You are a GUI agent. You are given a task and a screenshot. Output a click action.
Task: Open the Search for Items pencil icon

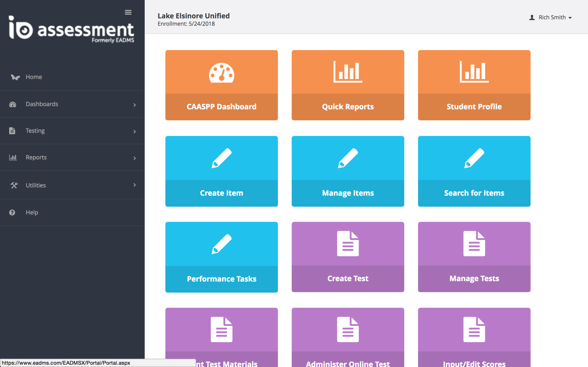coord(474,158)
